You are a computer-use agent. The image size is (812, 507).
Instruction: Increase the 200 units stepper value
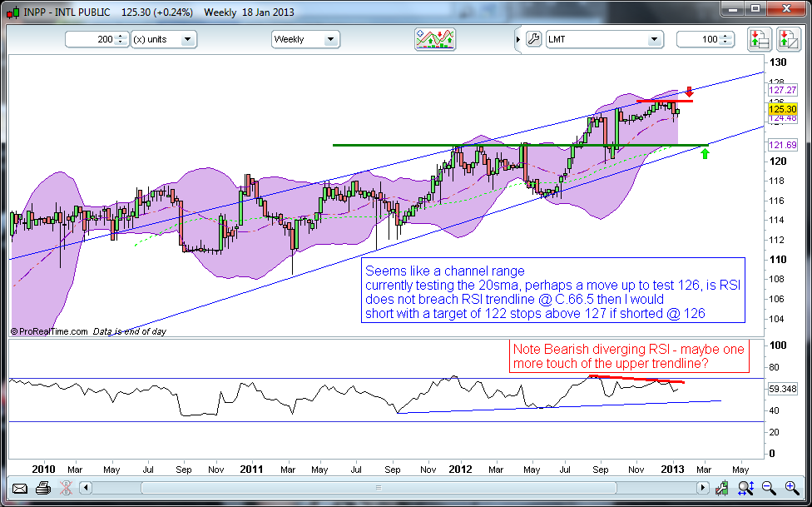tap(121, 36)
